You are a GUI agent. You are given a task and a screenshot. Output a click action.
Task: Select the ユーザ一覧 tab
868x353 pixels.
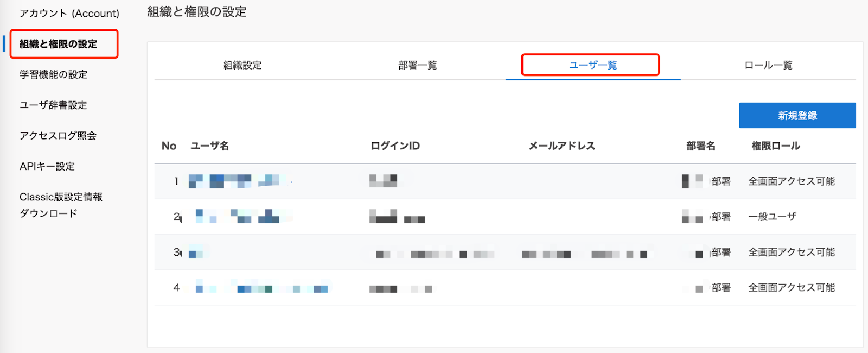coord(592,65)
